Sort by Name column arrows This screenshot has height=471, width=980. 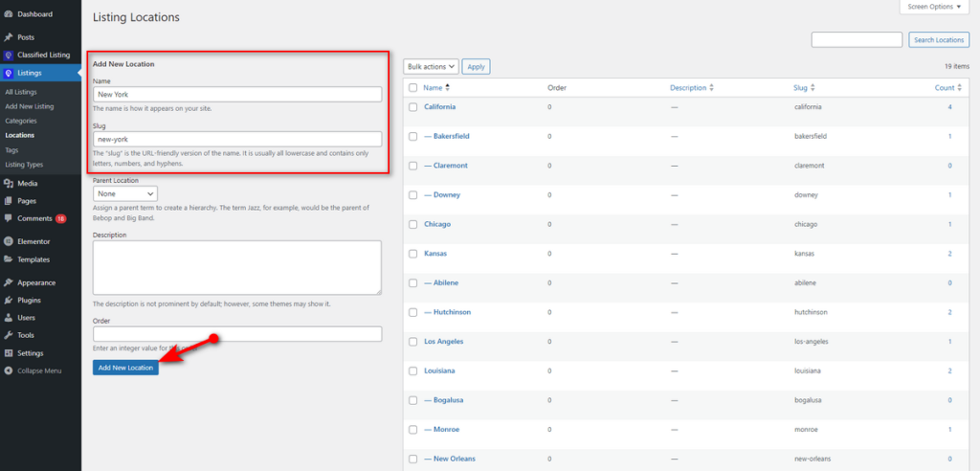(x=448, y=88)
